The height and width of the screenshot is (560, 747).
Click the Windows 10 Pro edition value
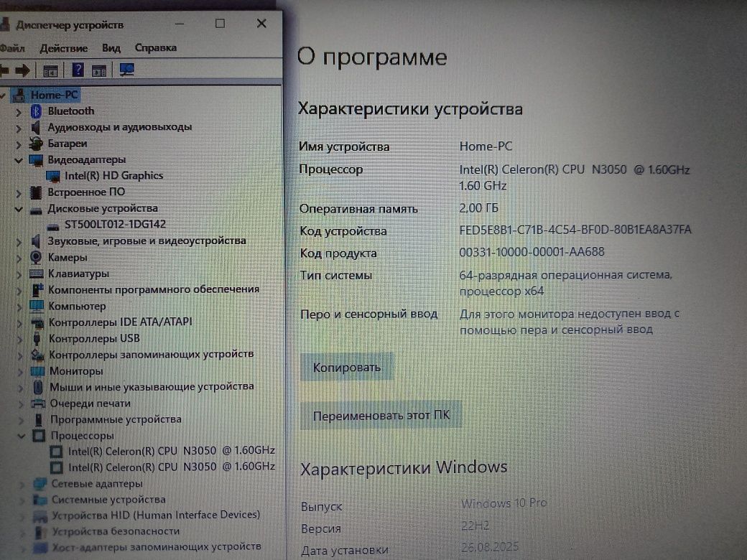504,503
